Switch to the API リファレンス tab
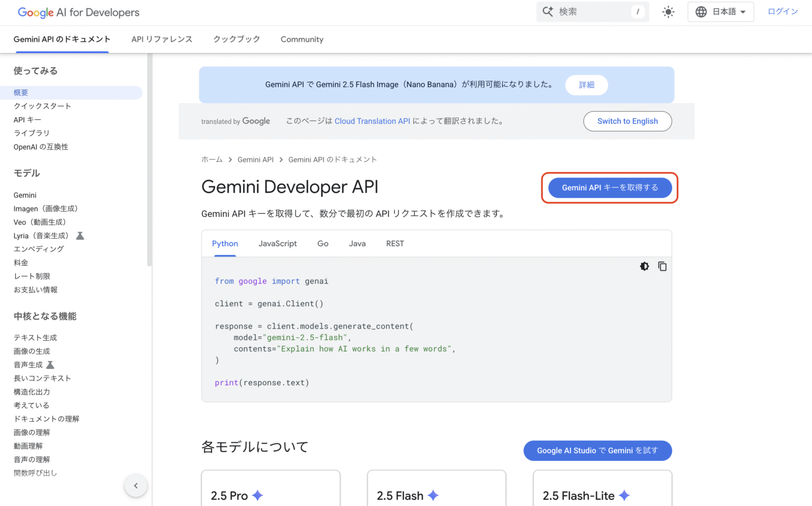 [162, 39]
